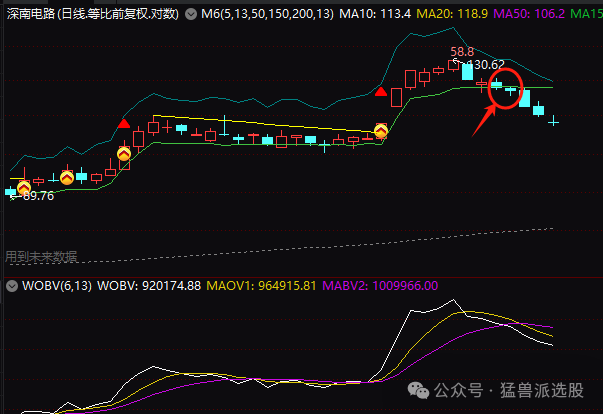Select the last cyan cross candlestick
Viewport: 603px width, 414px height.
pos(553,121)
